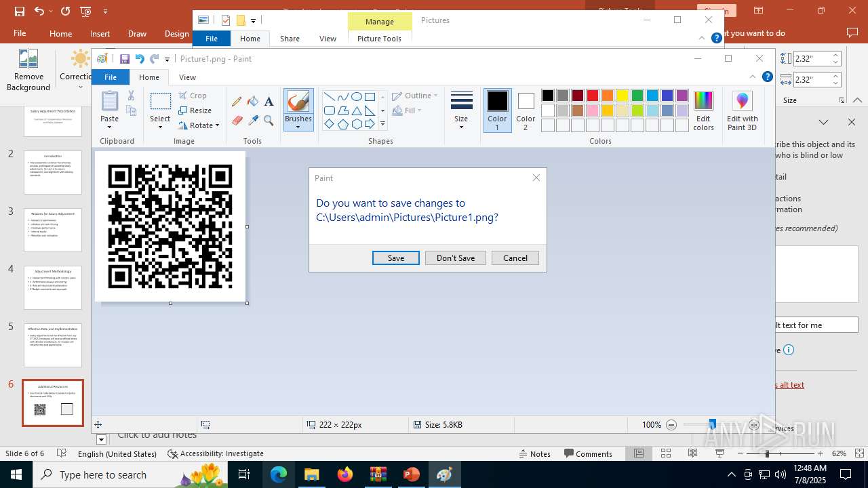
Task: Select Color 2 background box
Action: 526,110
